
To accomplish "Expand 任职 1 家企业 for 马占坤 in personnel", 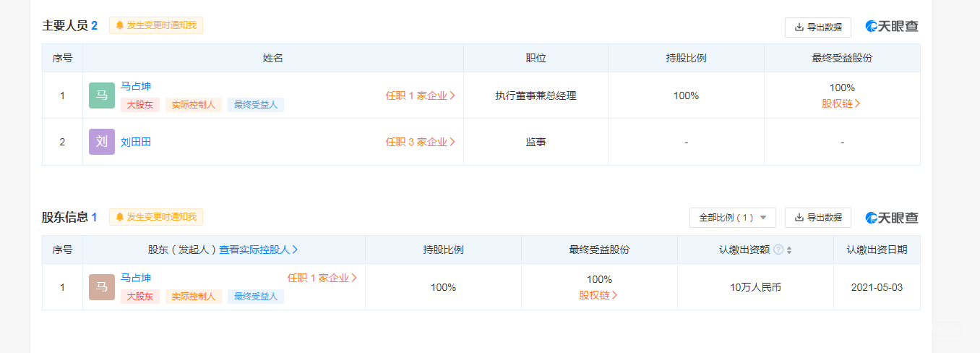I will pyautogui.click(x=420, y=95).
